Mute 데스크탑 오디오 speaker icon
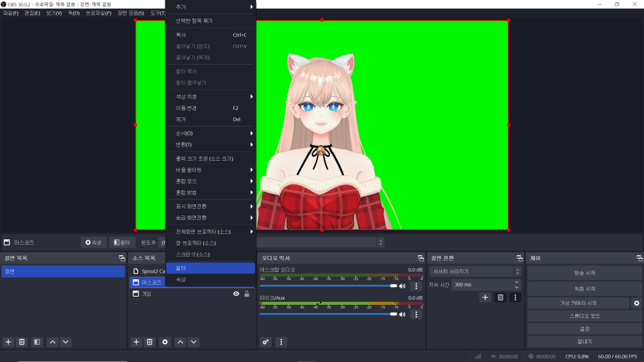 click(403, 286)
